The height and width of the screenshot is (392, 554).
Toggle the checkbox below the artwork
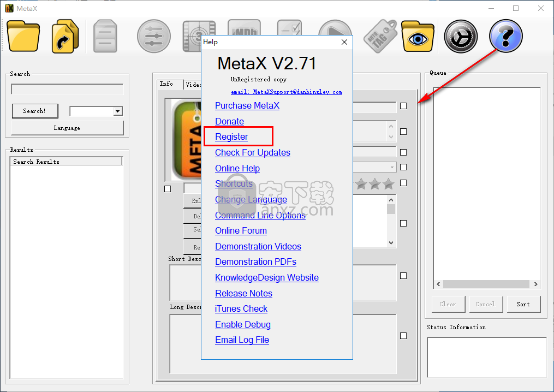168,189
